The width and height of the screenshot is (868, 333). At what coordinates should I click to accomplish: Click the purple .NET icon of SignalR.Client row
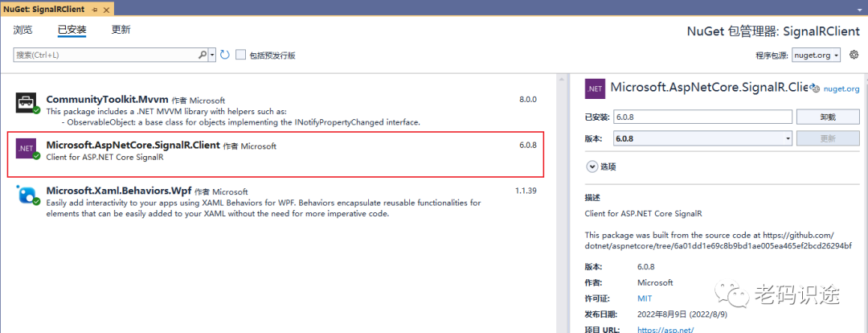click(27, 149)
